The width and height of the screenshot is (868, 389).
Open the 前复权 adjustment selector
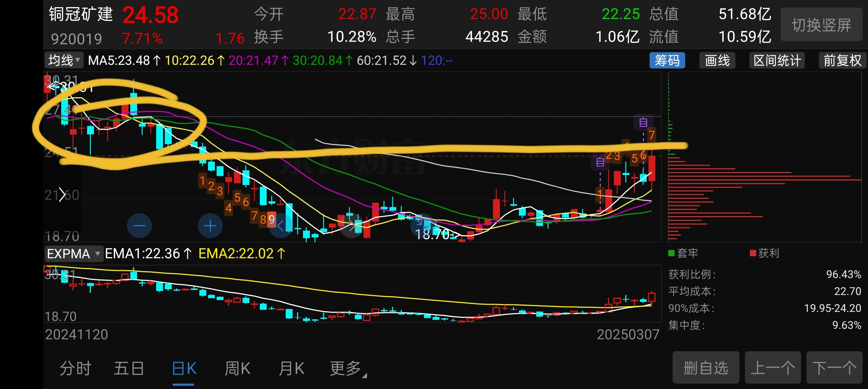842,60
